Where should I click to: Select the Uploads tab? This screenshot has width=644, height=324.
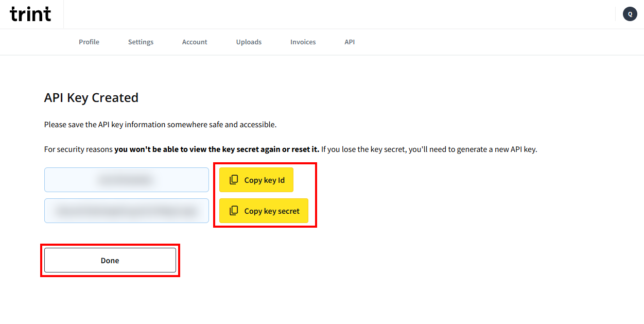pos(249,42)
